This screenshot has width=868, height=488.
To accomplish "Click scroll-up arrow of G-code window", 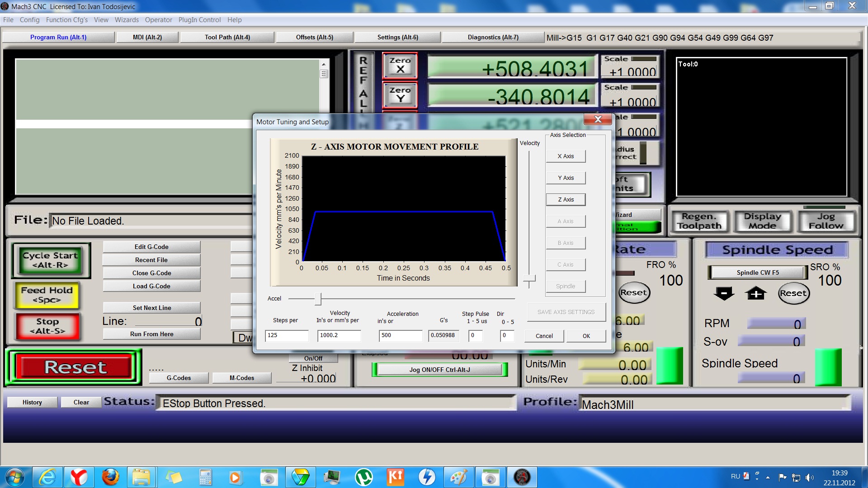I will [x=324, y=64].
